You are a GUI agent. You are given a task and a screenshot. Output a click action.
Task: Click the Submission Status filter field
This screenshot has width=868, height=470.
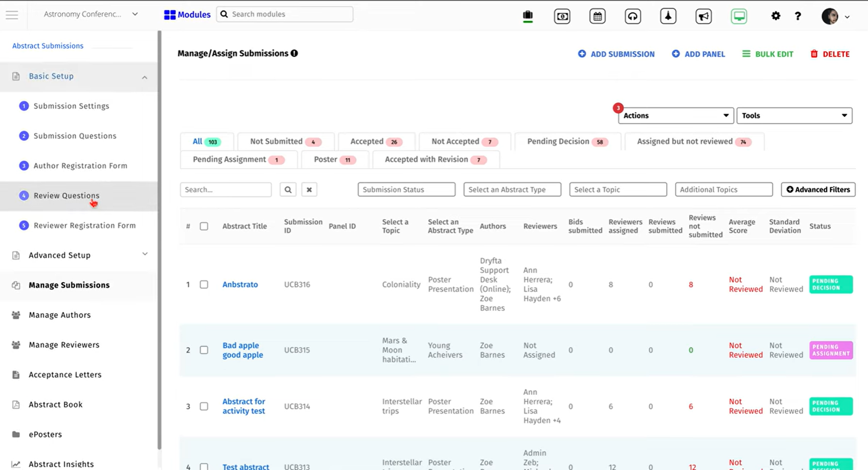tap(406, 190)
